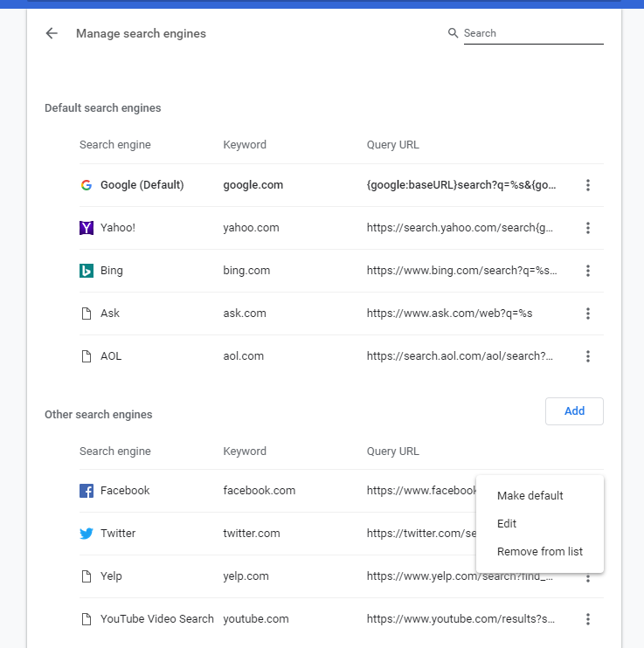
Task: Click the Bing logo icon
Action: pos(86,271)
